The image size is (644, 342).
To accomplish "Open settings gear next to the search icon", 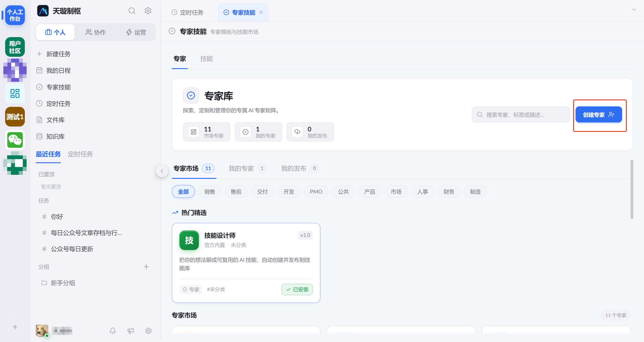I will [148, 11].
